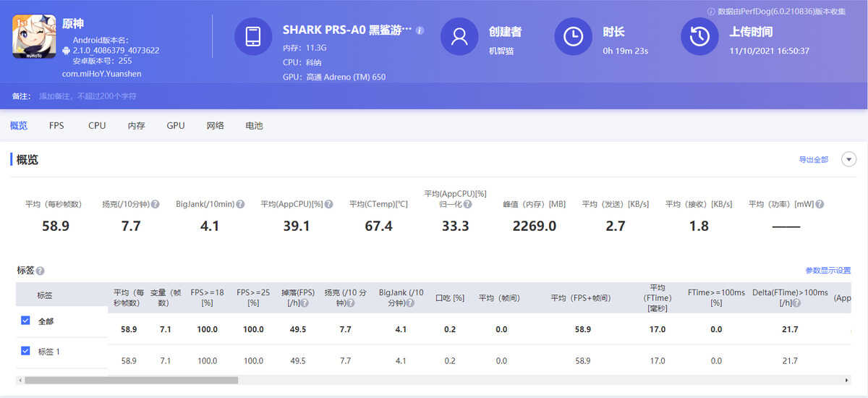
Task: Switch to the FPS tab
Action: pos(56,125)
